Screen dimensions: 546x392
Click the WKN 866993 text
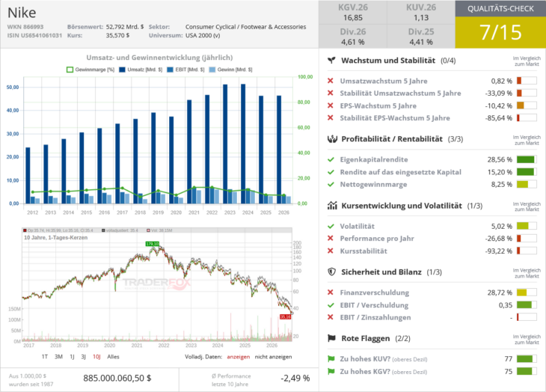pos(25,27)
